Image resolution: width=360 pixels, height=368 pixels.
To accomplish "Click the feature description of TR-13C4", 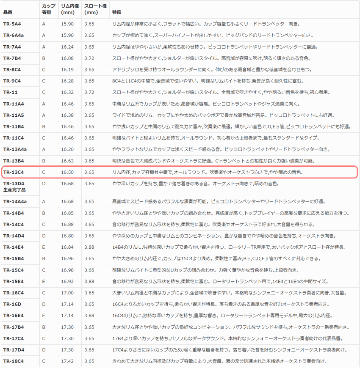I will pos(207,172).
